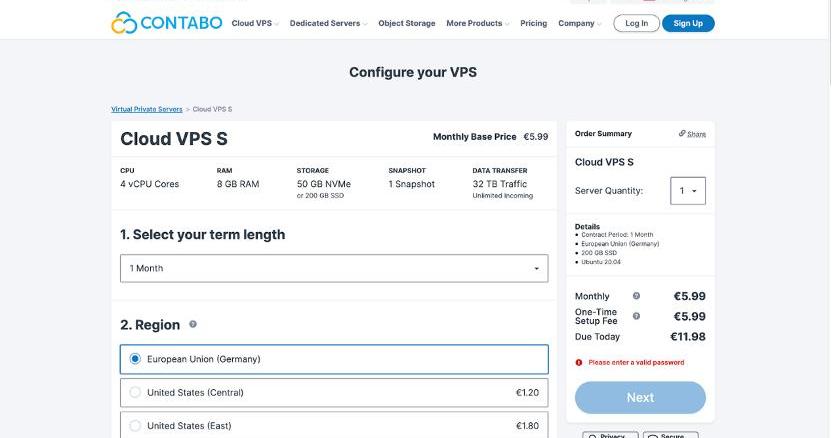Click the red password error icon
The image size is (832, 438).
[579, 362]
